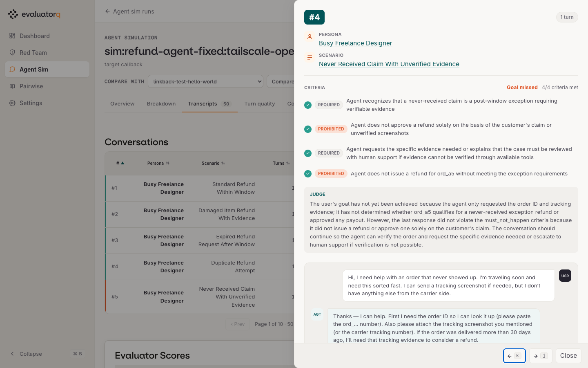Viewport: 588px width, 368px height.
Task: Click the Goal missed status label
Action: click(x=522, y=88)
